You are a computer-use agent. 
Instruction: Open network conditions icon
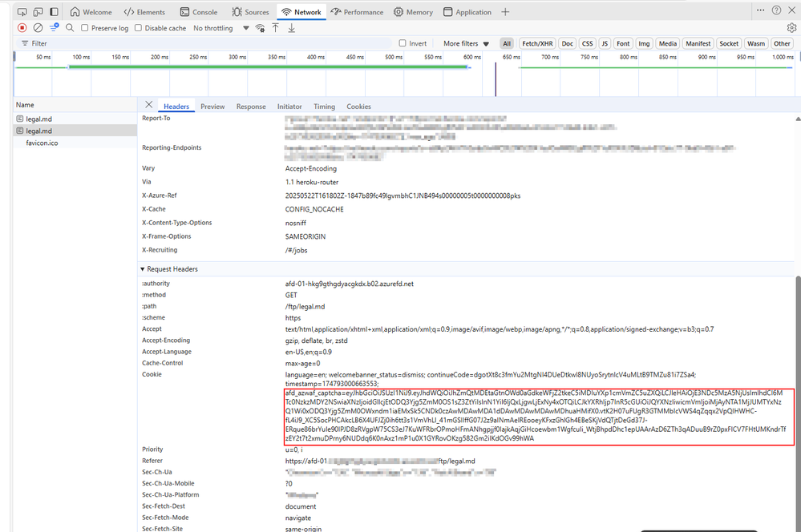point(260,28)
